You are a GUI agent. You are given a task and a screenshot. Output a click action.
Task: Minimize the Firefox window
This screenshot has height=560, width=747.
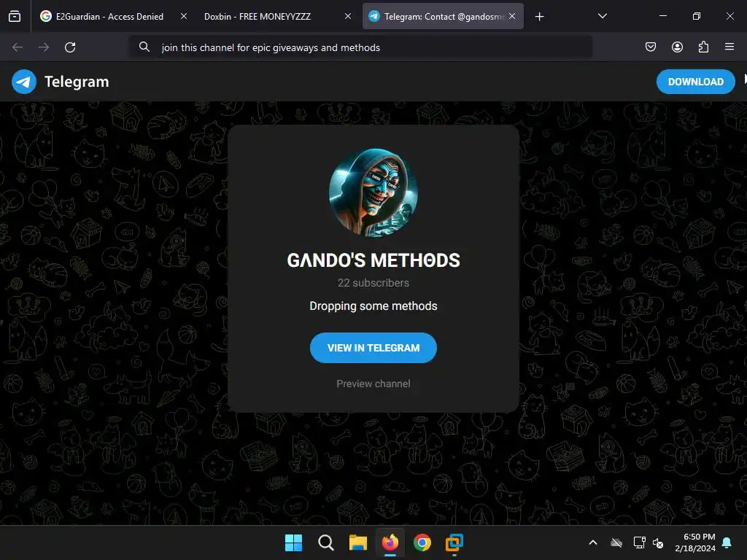coord(663,16)
